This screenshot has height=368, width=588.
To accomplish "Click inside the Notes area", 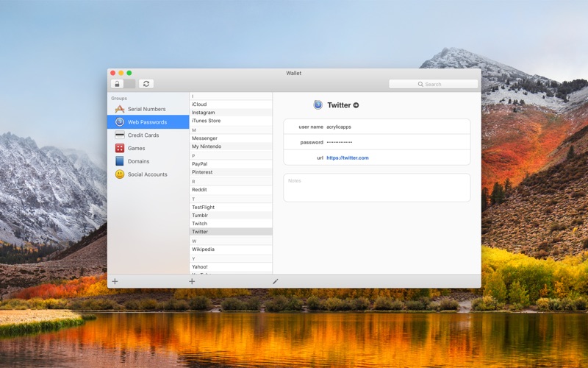I will point(377,188).
